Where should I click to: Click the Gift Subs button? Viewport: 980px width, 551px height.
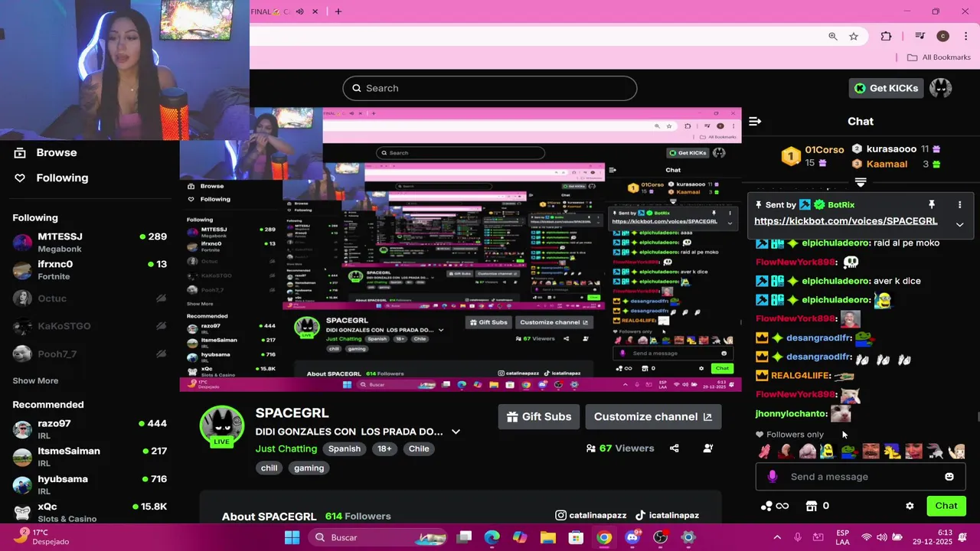click(539, 417)
